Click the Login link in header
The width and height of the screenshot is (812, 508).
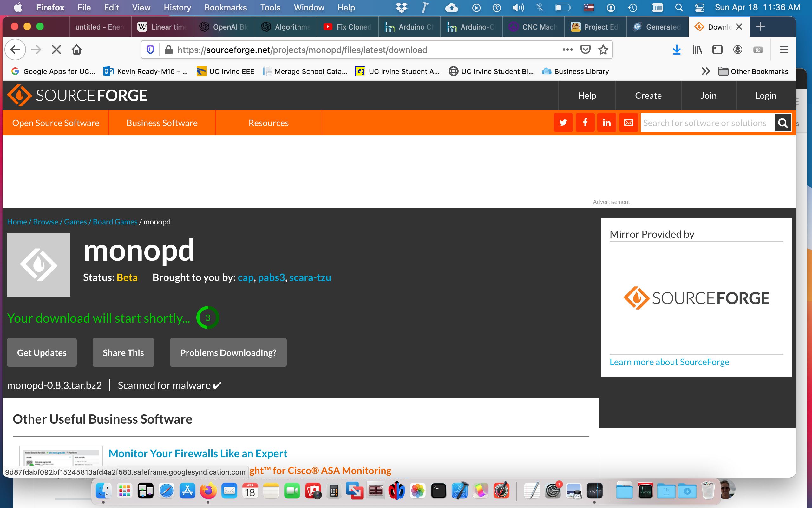tap(766, 96)
